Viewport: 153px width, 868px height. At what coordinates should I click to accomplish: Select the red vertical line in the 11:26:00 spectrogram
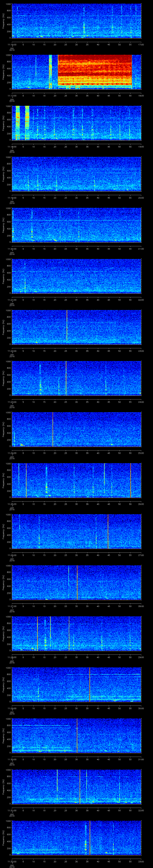[x=108, y=531]
